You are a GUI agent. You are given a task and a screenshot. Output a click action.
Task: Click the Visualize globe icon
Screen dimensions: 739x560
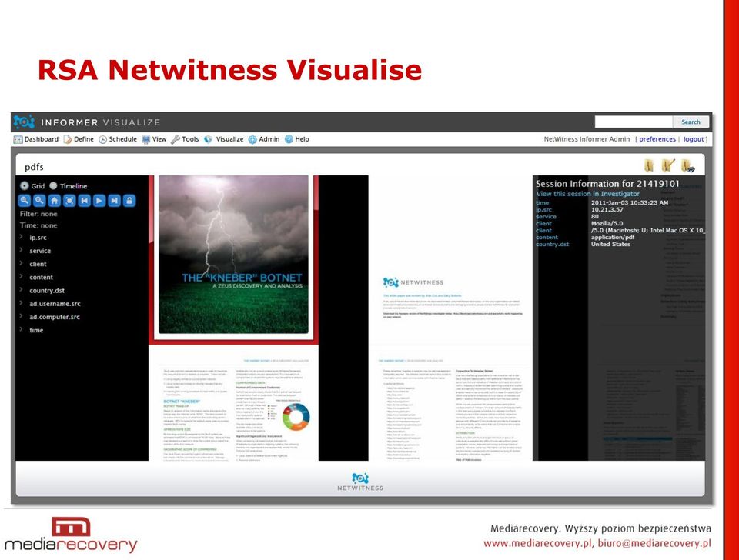(x=209, y=139)
